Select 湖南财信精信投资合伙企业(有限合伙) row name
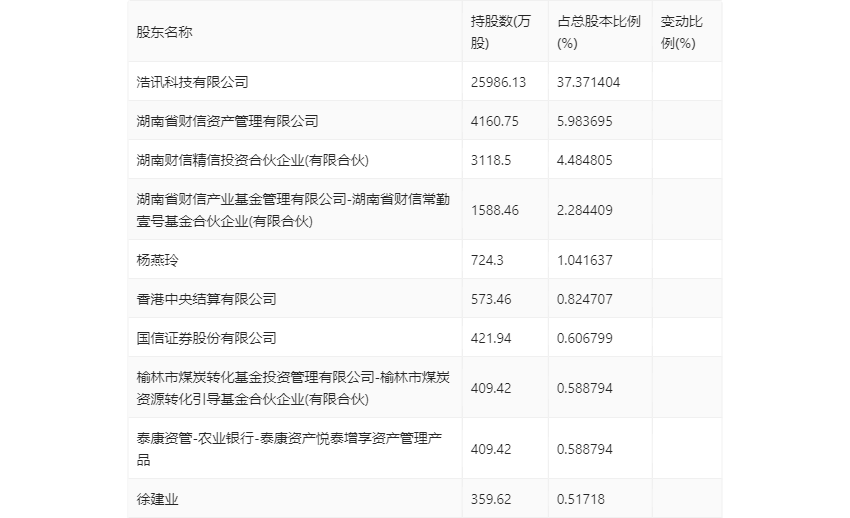850x518 pixels. (x=253, y=160)
